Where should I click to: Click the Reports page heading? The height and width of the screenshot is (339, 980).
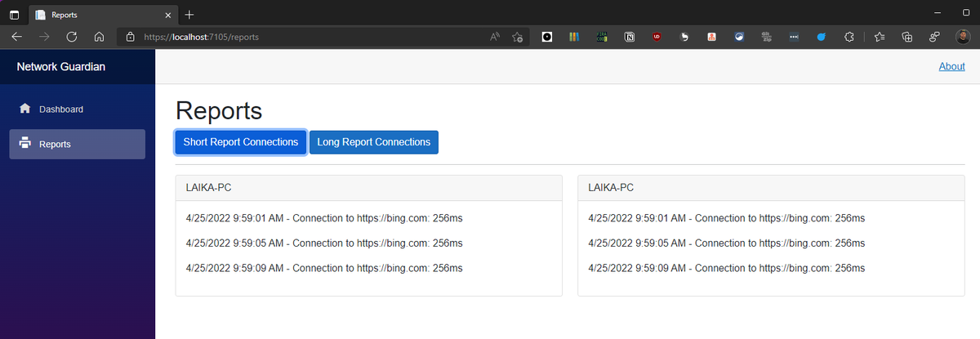pos(219,111)
